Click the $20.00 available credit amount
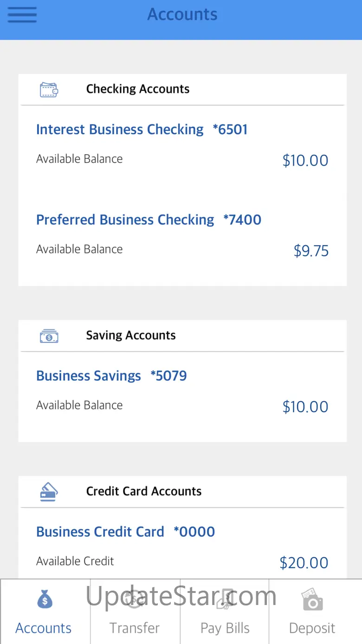The height and width of the screenshot is (644, 362). coord(304,563)
